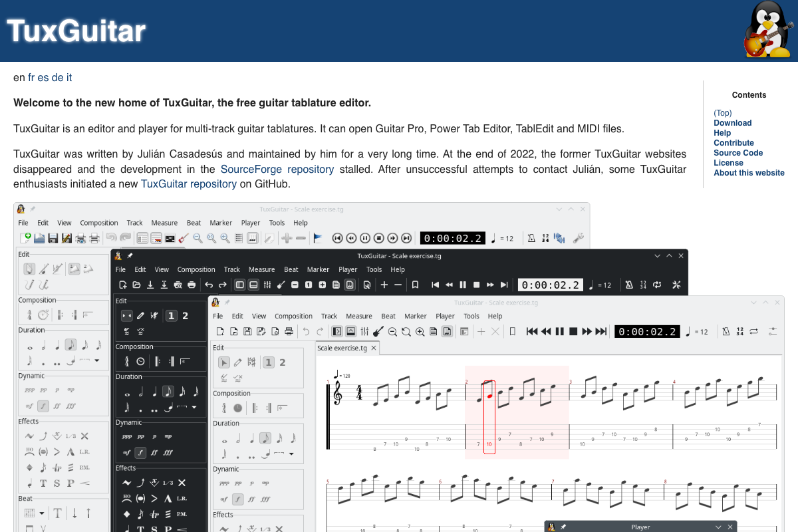Image resolution: width=798 pixels, height=532 pixels.
Task: Select voice 2 in the front window Edit panel
Action: (283, 362)
